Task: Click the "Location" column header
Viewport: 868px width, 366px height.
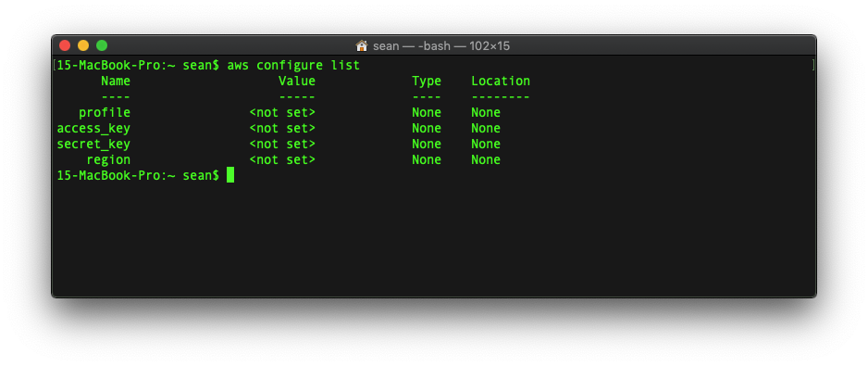Action: (501, 81)
